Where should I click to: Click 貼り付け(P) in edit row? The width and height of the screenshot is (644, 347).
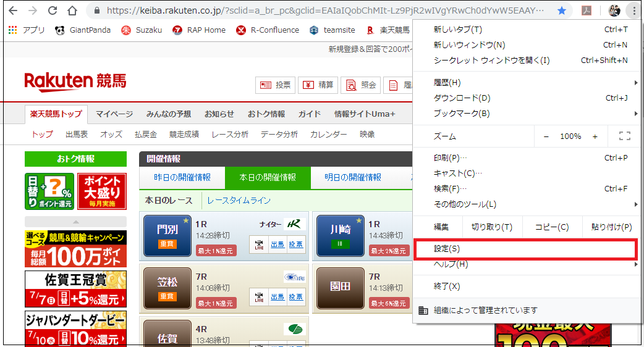click(x=612, y=227)
